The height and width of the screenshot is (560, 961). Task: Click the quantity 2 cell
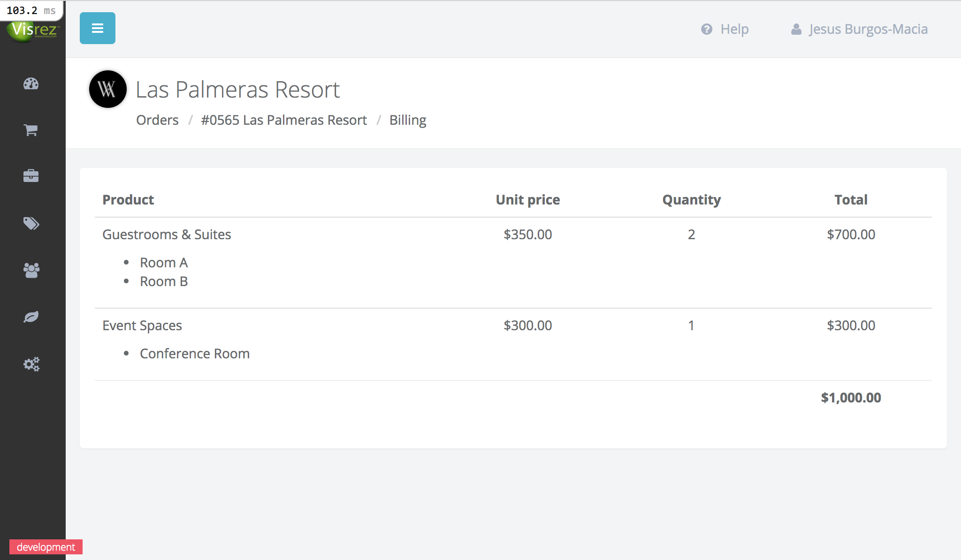tap(692, 235)
